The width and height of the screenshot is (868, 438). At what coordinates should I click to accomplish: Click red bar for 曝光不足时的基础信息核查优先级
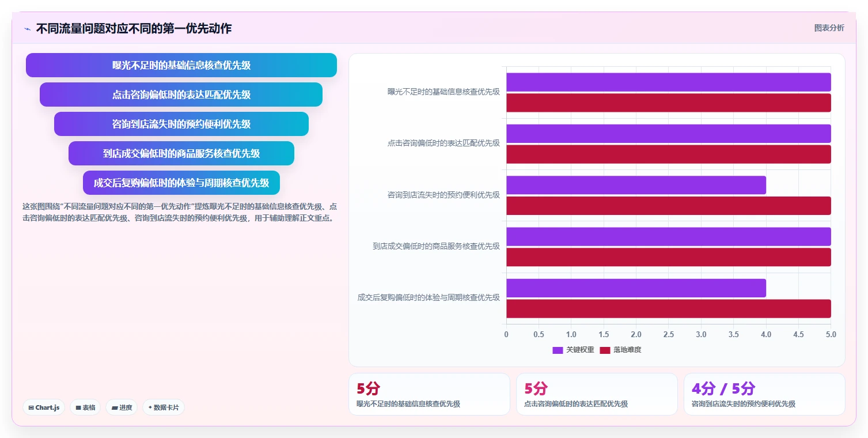[669, 103]
